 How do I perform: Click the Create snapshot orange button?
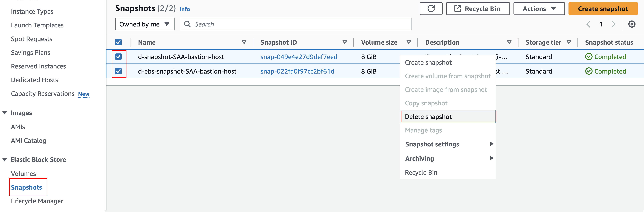click(602, 9)
